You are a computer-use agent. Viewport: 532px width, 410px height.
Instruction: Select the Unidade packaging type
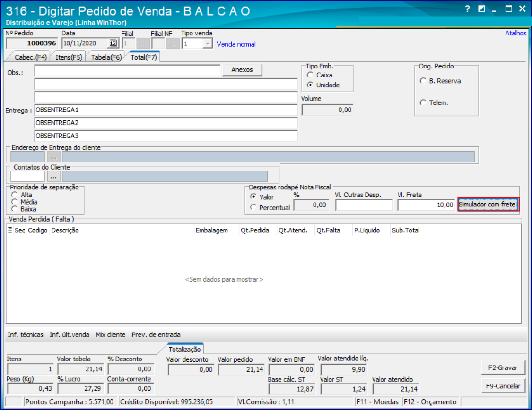(310, 85)
